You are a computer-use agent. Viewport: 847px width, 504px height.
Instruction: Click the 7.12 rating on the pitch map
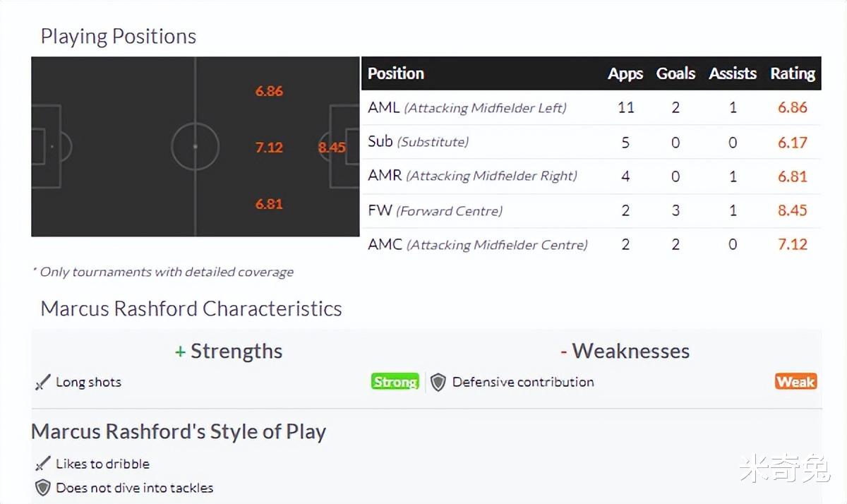(269, 148)
